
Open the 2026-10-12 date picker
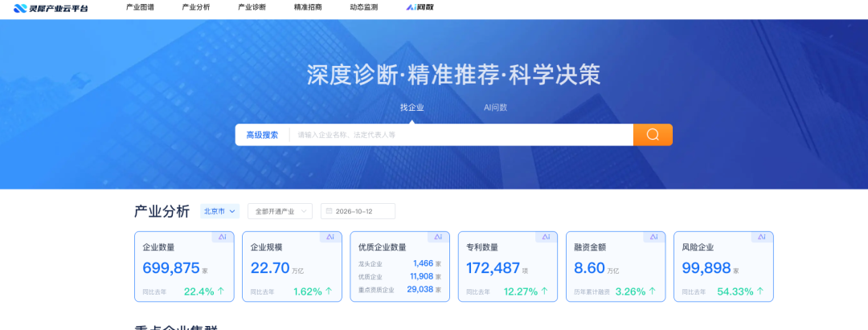click(358, 211)
